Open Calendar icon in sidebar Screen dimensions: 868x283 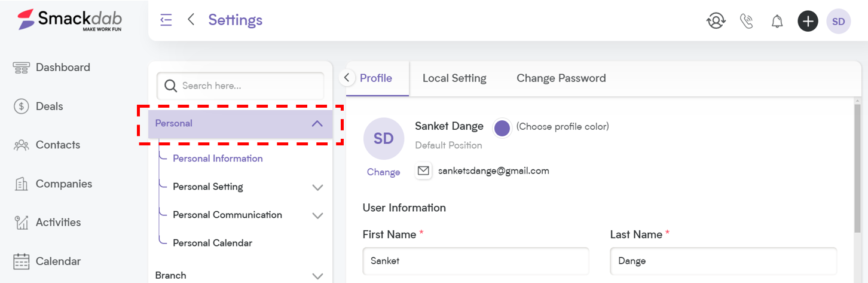[x=22, y=261]
